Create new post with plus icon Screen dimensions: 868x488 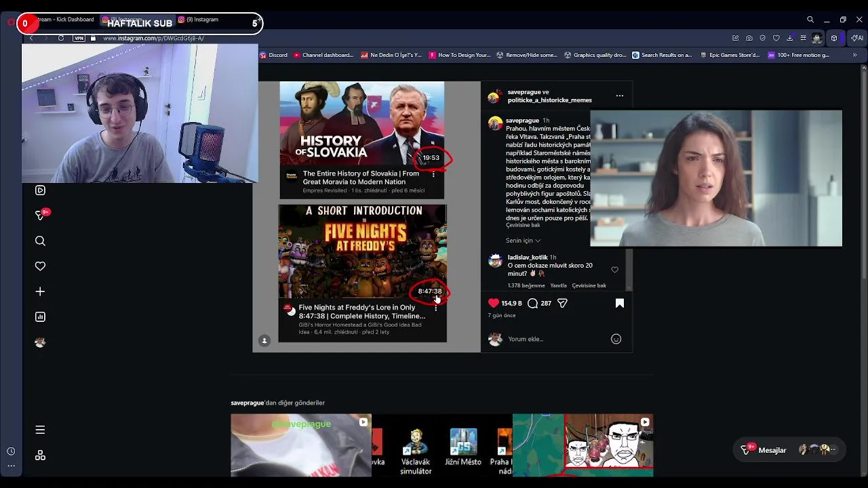(x=40, y=291)
